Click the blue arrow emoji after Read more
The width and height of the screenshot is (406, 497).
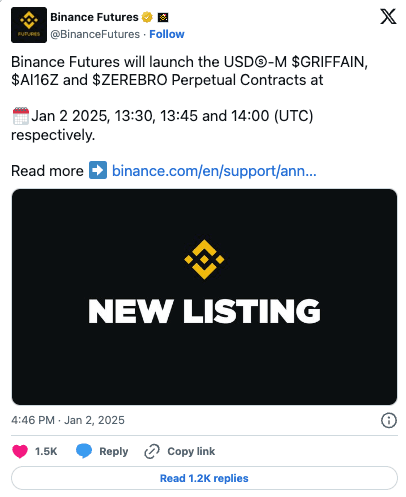point(98,170)
